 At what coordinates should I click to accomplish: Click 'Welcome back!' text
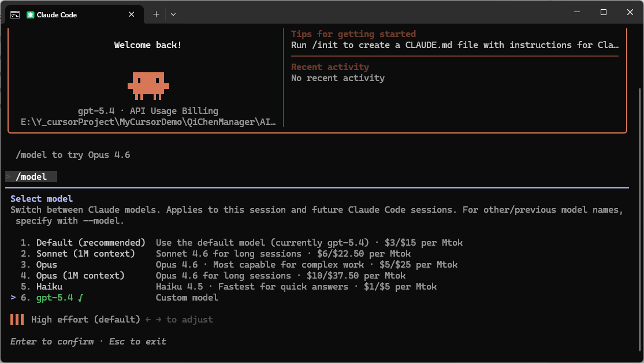(x=148, y=45)
